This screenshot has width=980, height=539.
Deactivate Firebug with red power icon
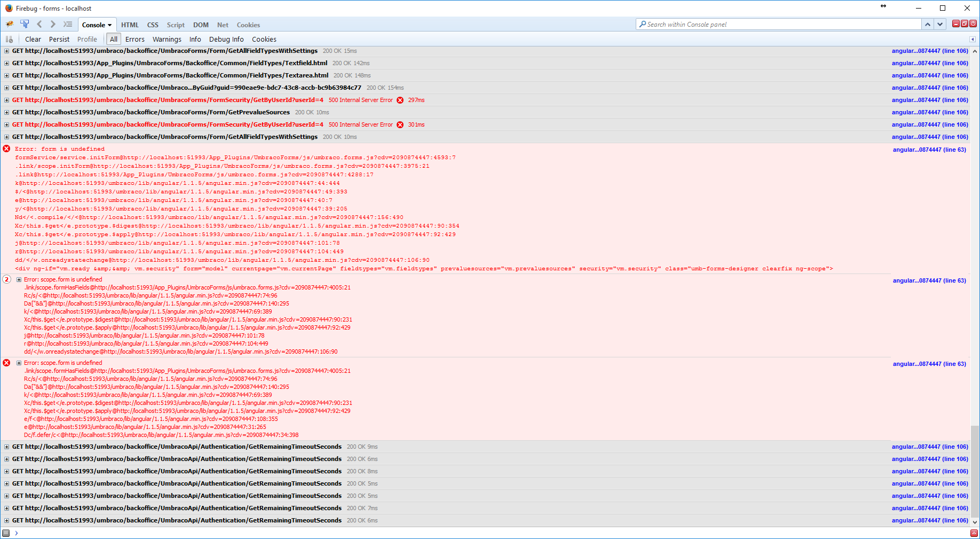tap(973, 24)
